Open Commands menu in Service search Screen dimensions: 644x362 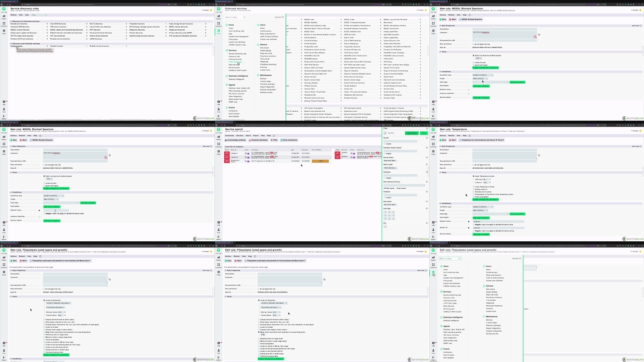tap(229, 136)
